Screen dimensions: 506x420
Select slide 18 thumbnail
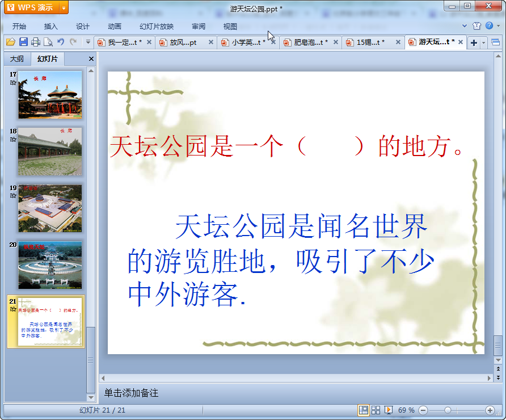(x=50, y=152)
